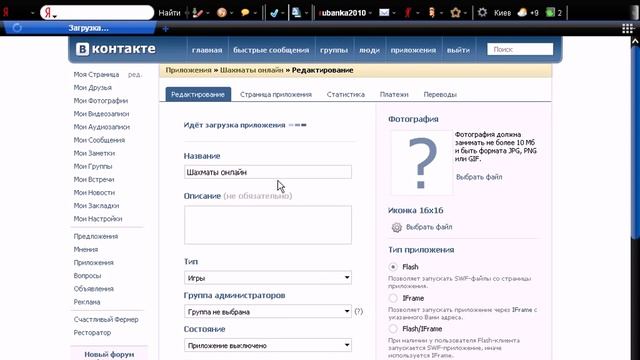
Task: Click the ВКонтакте logo
Action: pyautogui.click(x=116, y=49)
